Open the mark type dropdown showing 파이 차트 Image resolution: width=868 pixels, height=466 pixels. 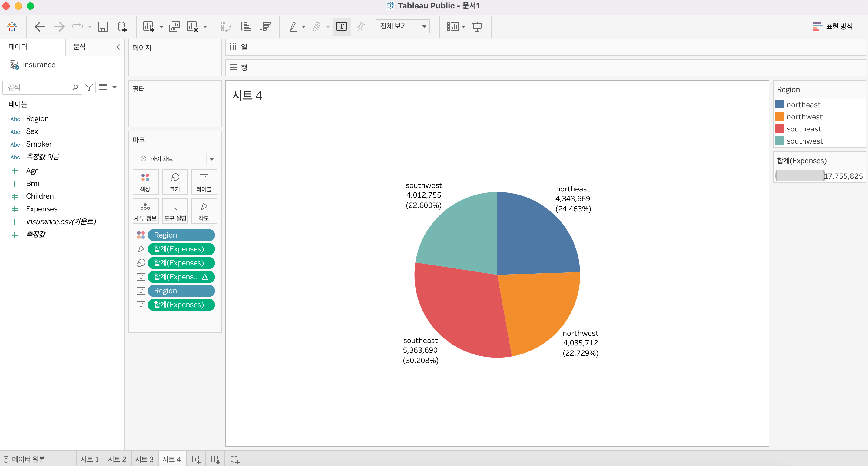click(x=175, y=159)
